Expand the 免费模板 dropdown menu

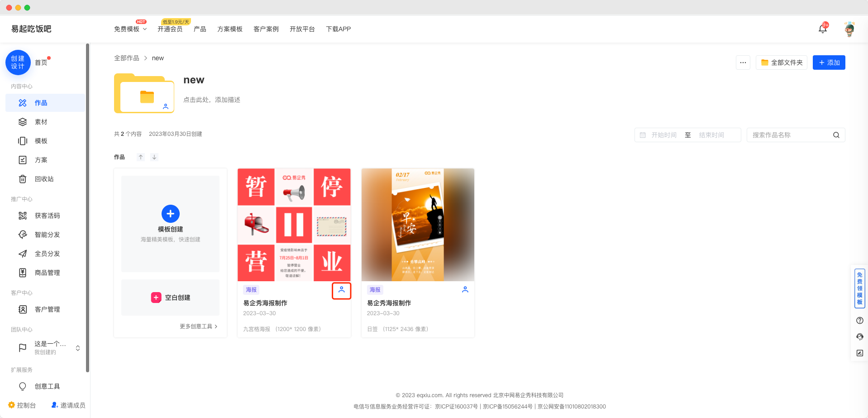130,29
